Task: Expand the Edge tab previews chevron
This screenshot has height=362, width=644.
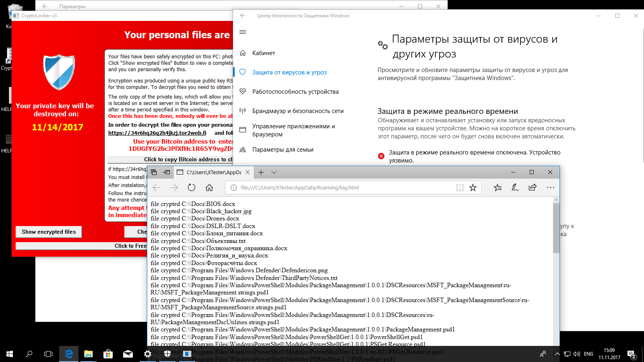Action: (x=274, y=172)
